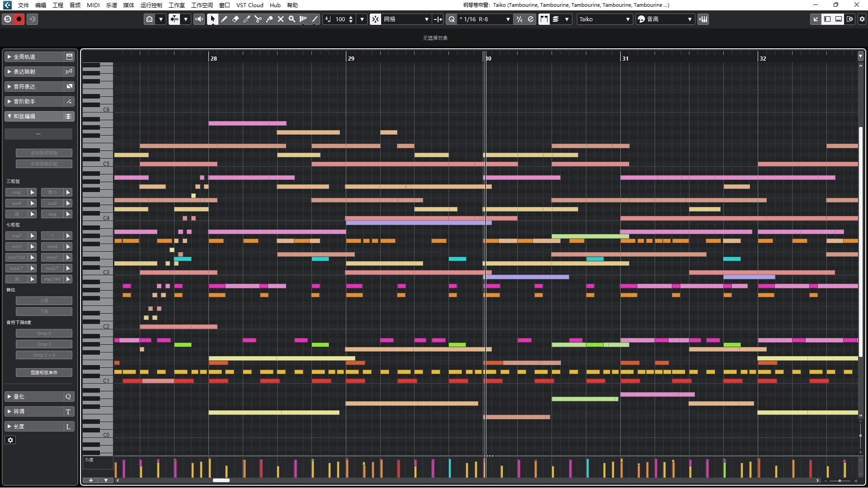Toggle Snap on/off button
Viewport: 868px width, 488px height.
click(x=375, y=19)
